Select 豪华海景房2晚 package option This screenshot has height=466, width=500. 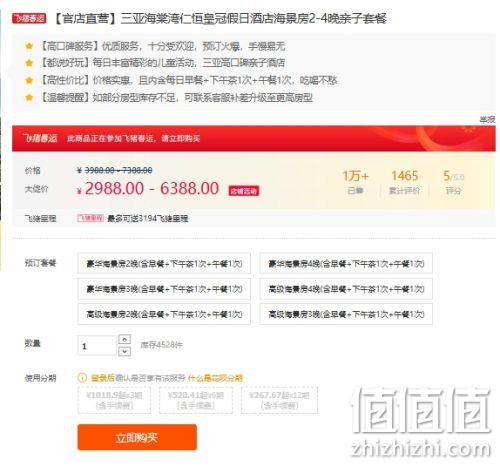pos(164,263)
